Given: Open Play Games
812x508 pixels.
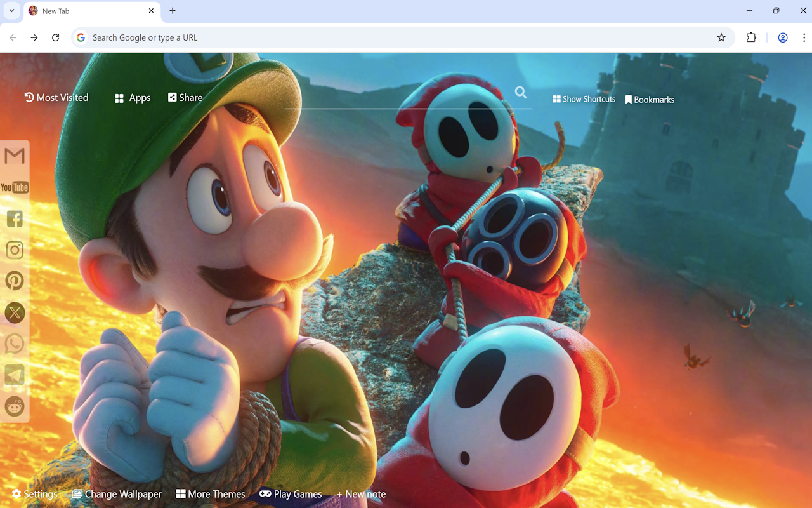Looking at the screenshot, I should 291,493.
